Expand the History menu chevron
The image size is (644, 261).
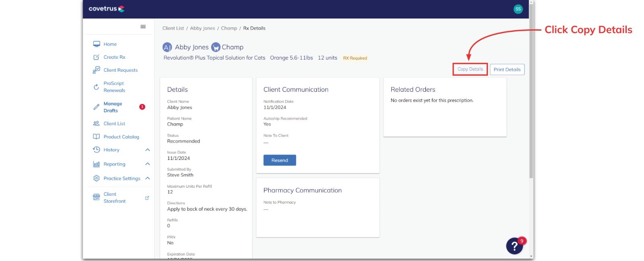pos(147,150)
